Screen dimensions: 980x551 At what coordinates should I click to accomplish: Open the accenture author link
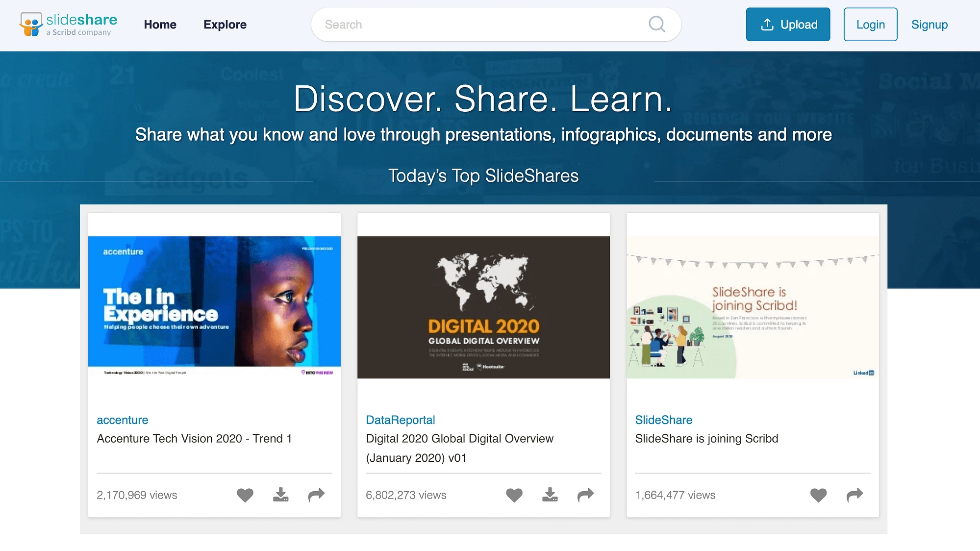click(x=122, y=420)
